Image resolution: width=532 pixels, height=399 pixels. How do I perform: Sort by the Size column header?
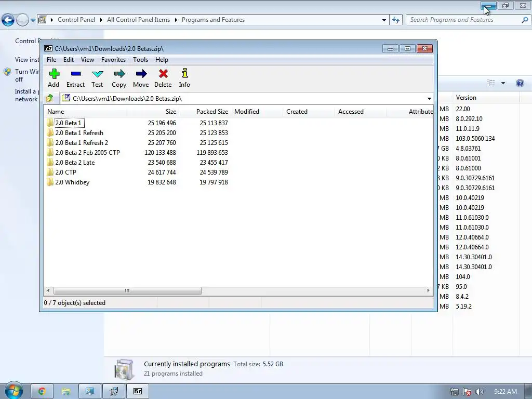(x=153, y=112)
